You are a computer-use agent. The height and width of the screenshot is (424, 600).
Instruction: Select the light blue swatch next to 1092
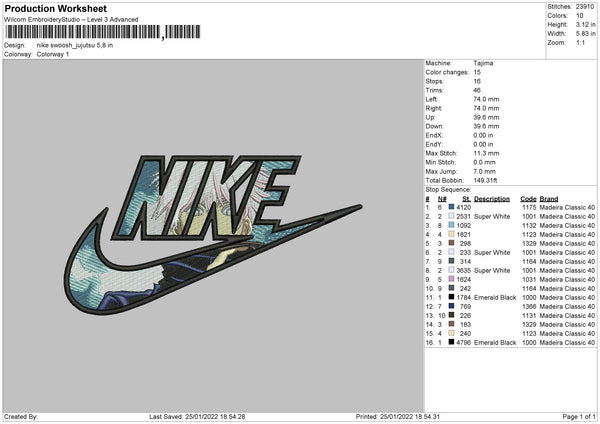coord(452,225)
